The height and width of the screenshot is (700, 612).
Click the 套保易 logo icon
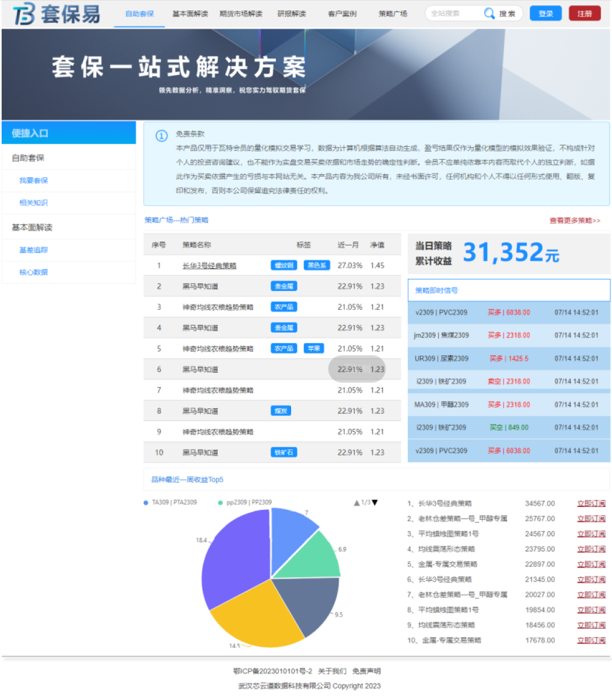pyautogui.click(x=24, y=14)
